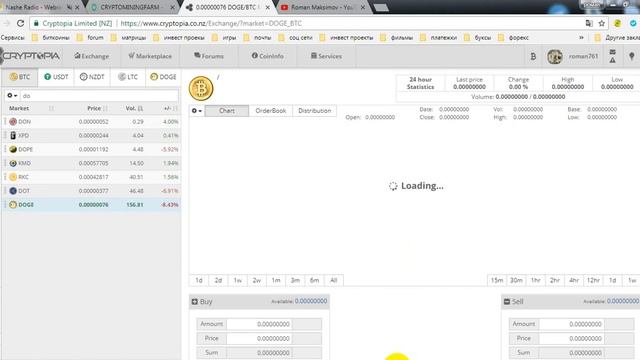
Task: Open the translate page icon in the address bar
Action: [589, 24]
